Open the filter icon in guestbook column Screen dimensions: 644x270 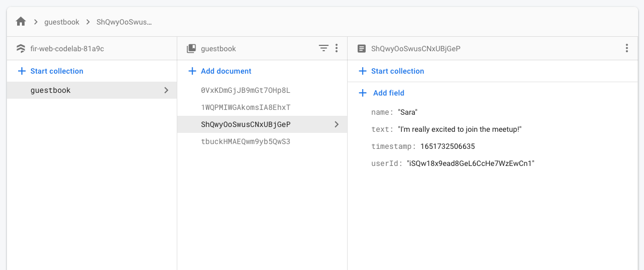coord(324,49)
